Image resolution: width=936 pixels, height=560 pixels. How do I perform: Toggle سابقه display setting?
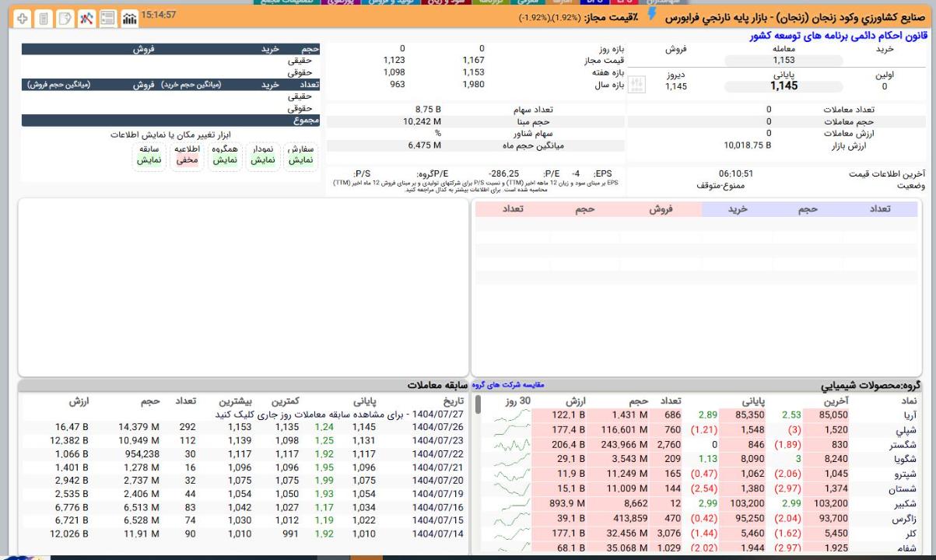(x=149, y=155)
